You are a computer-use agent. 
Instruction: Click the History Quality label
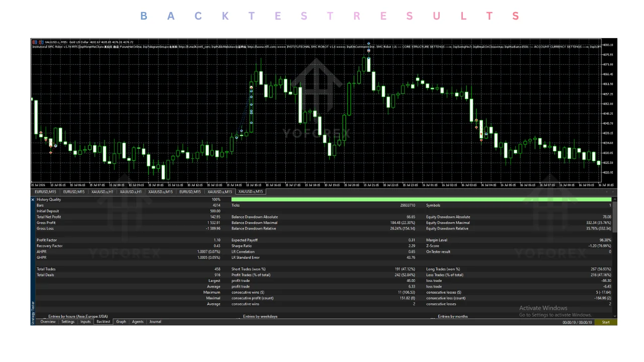(x=49, y=200)
